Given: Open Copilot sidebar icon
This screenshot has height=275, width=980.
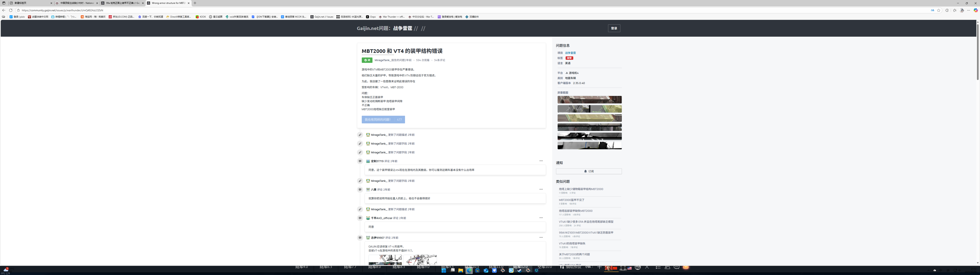Looking at the screenshot, I should point(975,10).
